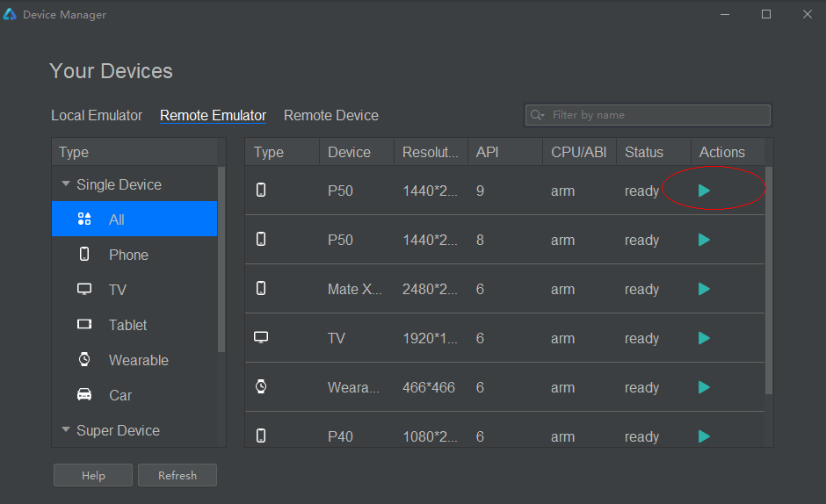
Task: Sort by the API column header
Action: [x=505, y=152]
